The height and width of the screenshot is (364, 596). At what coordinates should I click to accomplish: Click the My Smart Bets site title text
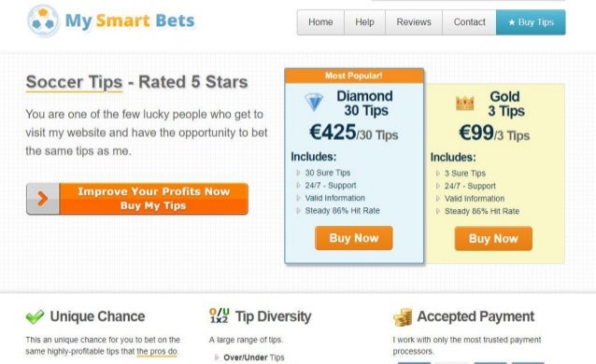(130, 21)
